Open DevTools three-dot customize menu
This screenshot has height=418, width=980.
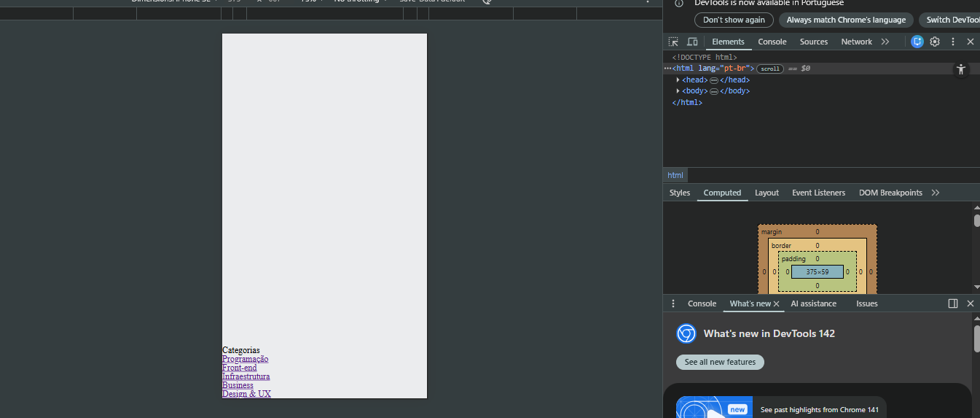point(953,42)
